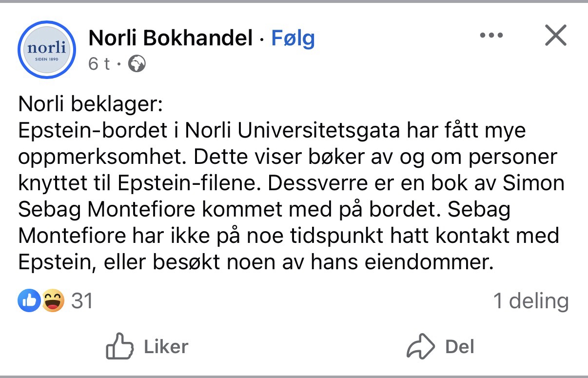
Task: Click the Haha laughing reaction emoji
Action: 53,301
